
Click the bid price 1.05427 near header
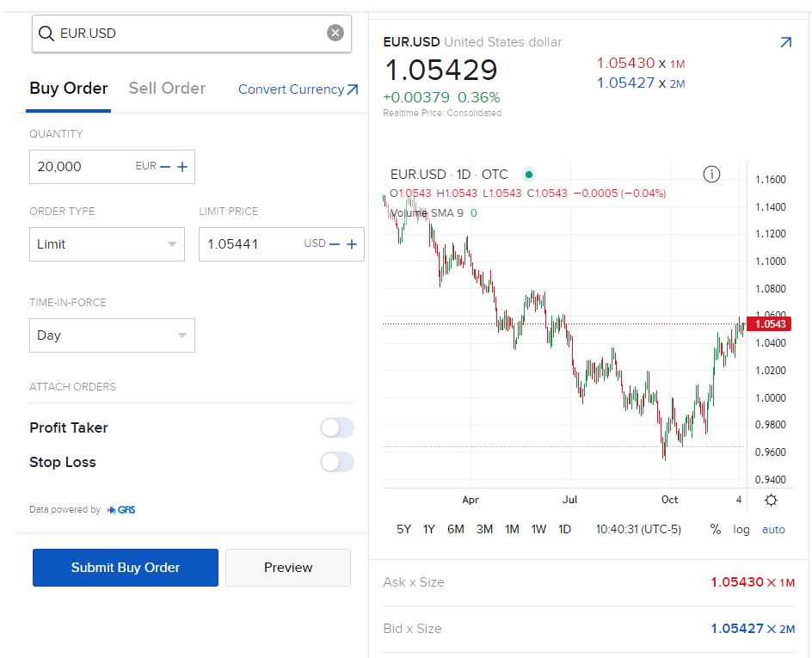point(625,83)
